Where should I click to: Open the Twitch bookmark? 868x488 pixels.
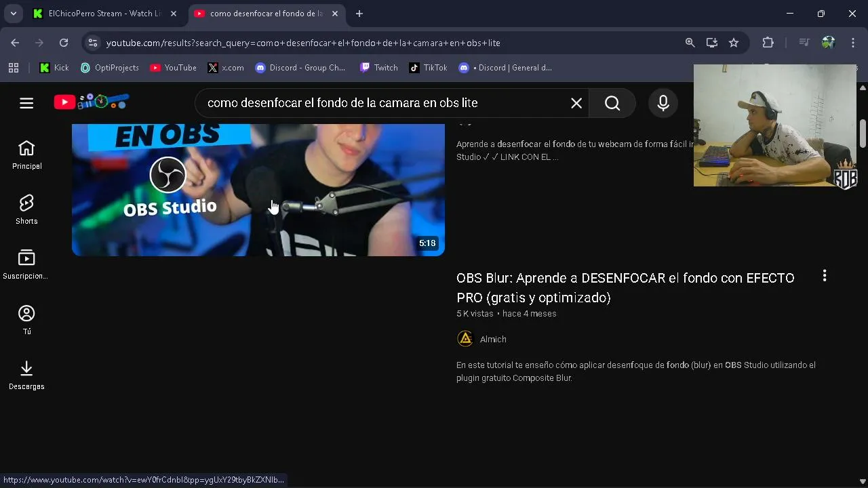379,68
